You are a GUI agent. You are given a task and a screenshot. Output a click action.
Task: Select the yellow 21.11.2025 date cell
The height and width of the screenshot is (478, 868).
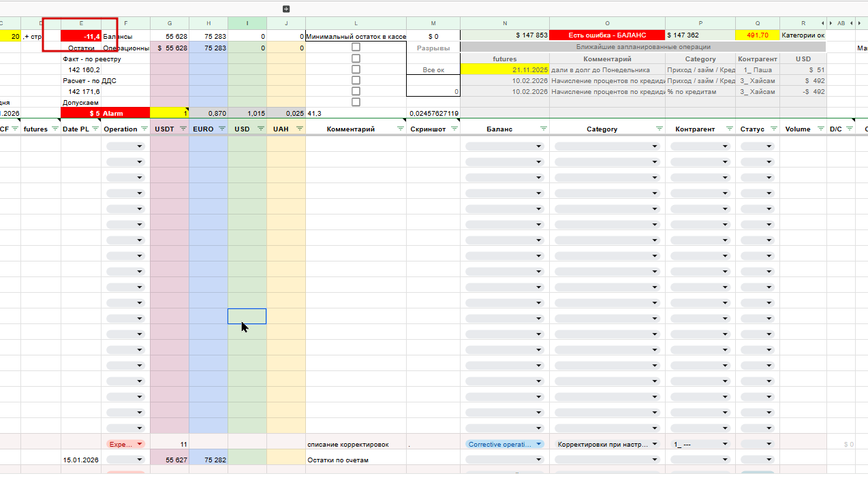click(505, 69)
